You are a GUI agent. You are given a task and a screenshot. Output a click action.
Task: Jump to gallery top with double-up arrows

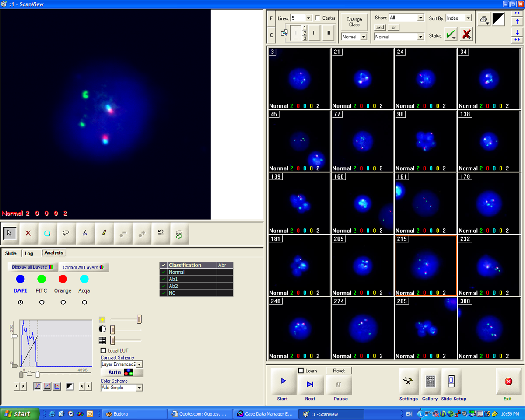pos(517,14)
